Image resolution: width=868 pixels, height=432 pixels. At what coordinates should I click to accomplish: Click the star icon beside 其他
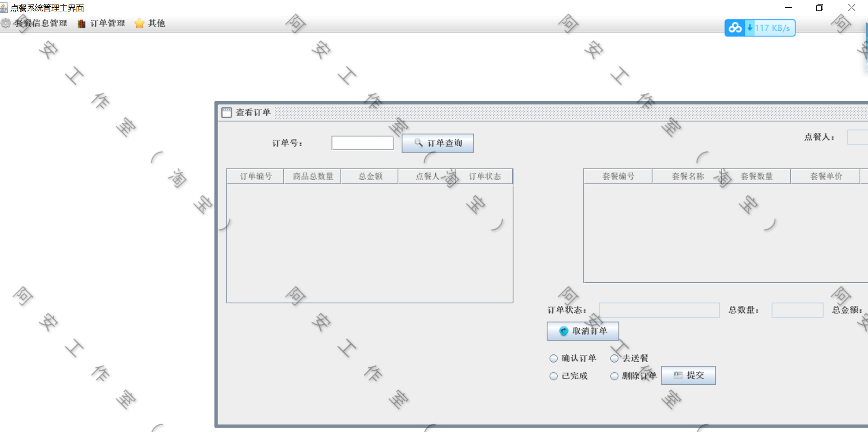coord(139,23)
